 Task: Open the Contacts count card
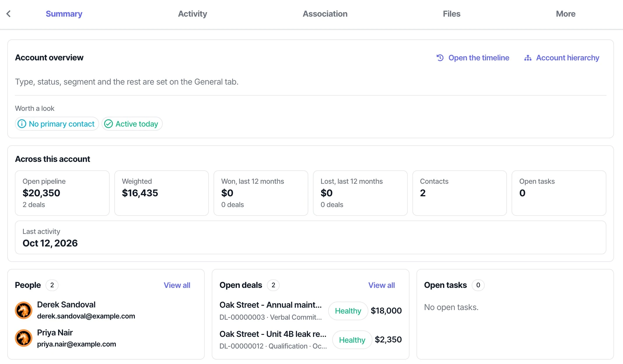(x=460, y=193)
